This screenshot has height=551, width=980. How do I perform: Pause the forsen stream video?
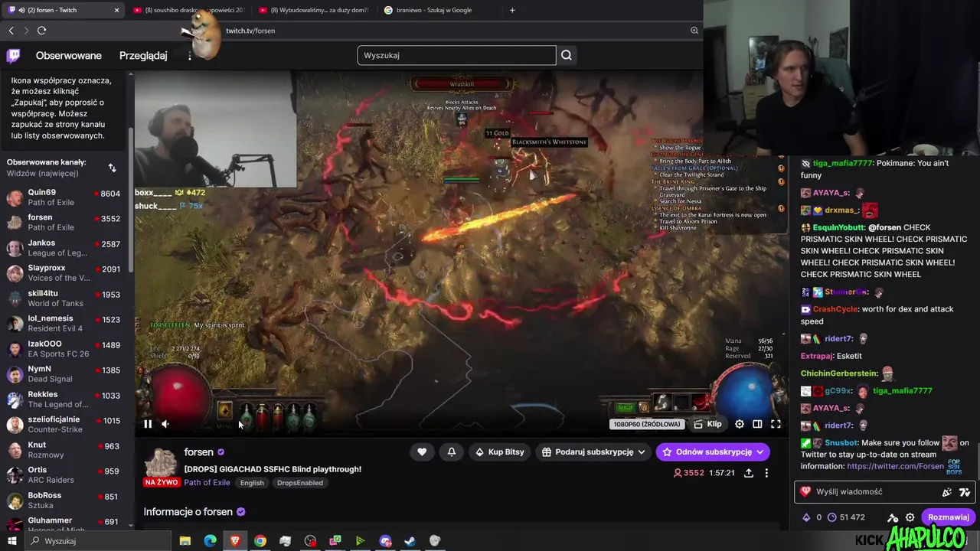(x=148, y=424)
